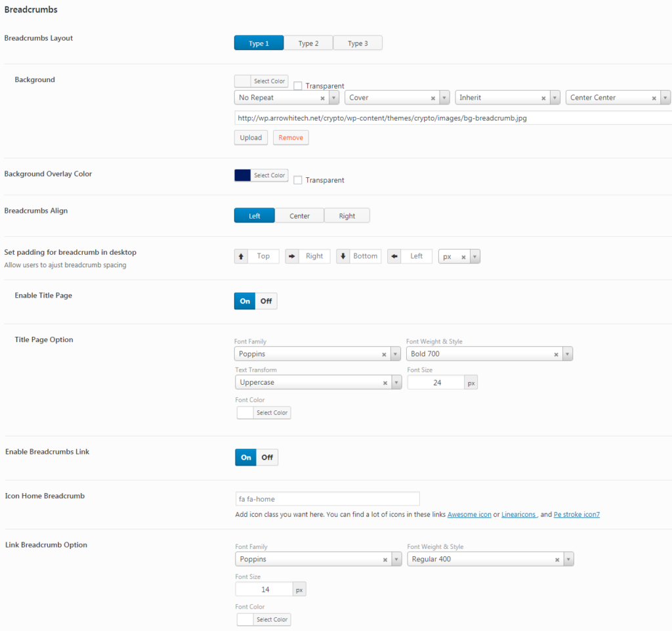Viewport: 672px width, 631px height.
Task: Align breadcrumbs to the Right
Action: tap(346, 215)
